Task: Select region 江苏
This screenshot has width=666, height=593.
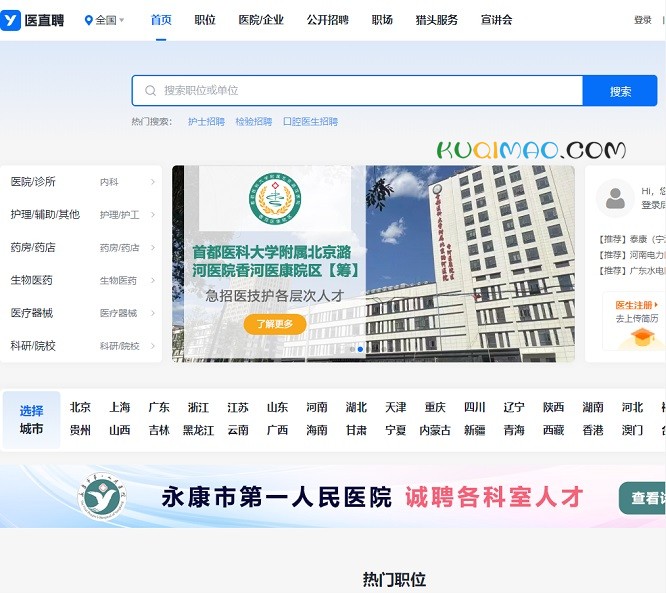Action: click(x=238, y=407)
